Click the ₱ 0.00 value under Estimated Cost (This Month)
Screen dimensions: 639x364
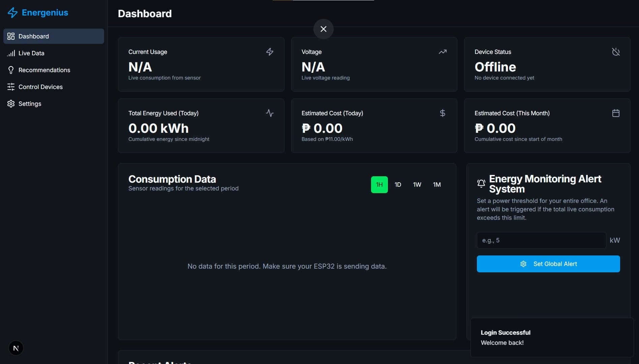495,128
